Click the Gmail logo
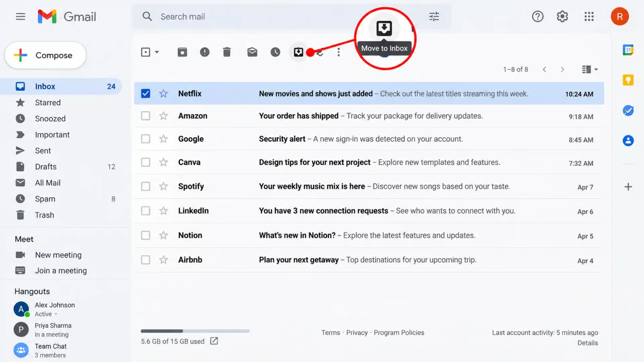Image resolution: width=644 pixels, height=362 pixels. tap(67, 16)
